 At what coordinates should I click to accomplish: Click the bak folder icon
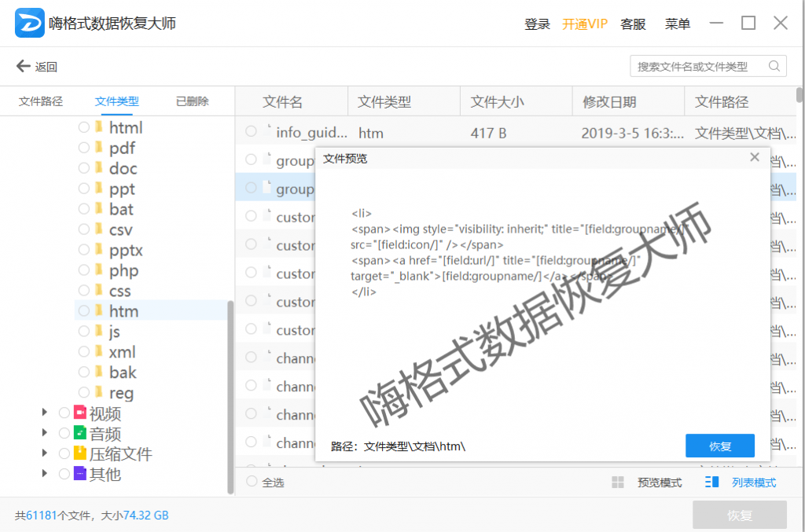tap(99, 372)
